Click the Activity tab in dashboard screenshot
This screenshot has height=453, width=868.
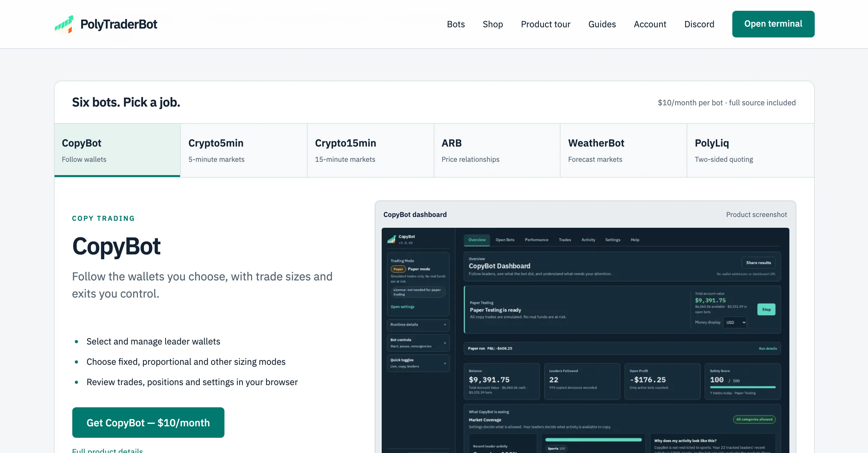pyautogui.click(x=588, y=240)
